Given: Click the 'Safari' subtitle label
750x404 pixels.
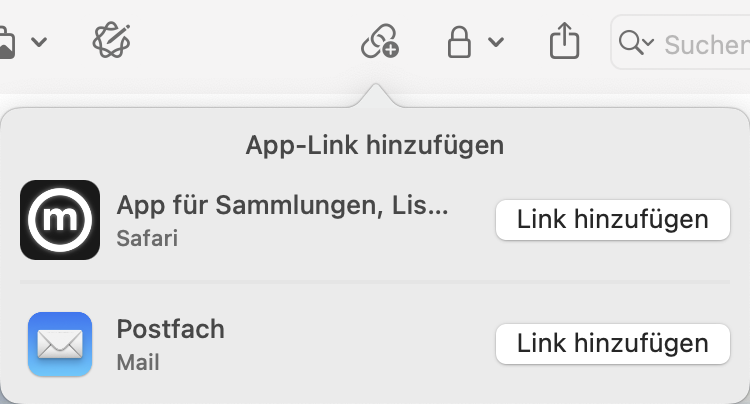Looking at the screenshot, I should 147,238.
